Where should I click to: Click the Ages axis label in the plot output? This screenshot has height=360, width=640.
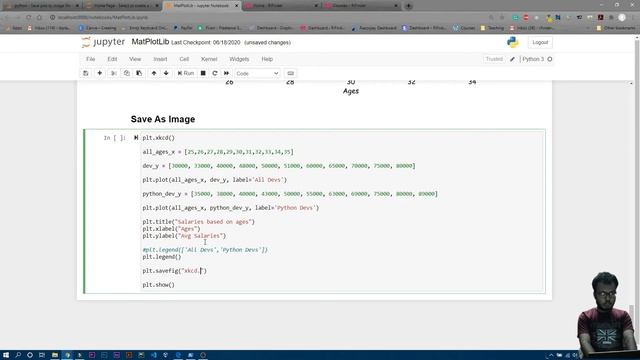tap(351, 91)
